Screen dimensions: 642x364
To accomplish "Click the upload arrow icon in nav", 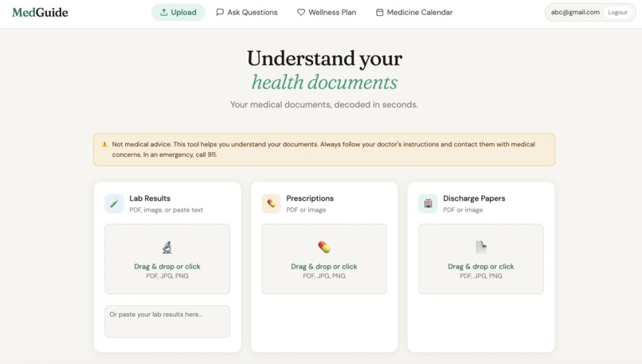I will (164, 12).
